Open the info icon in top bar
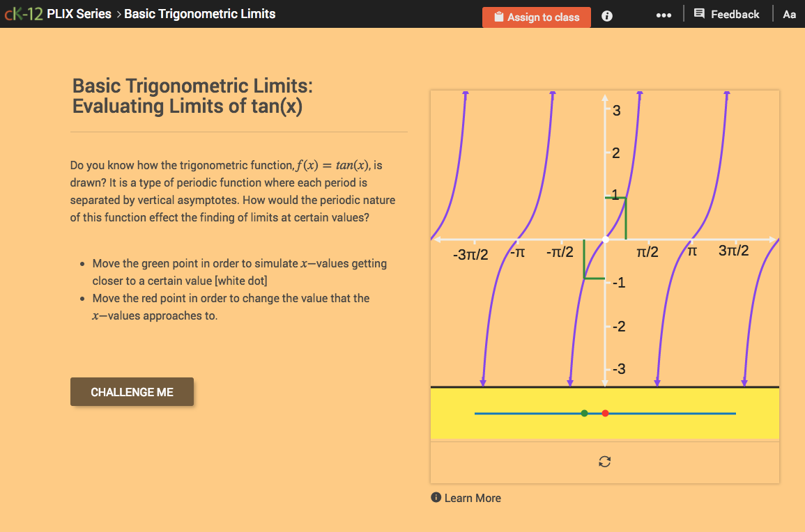The image size is (805, 532). [x=606, y=16]
